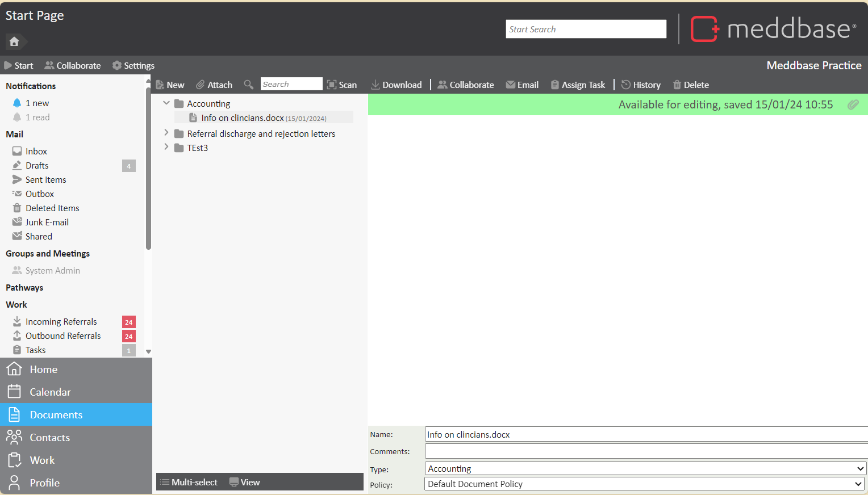Open the Type dropdown showing Accounting
Viewport: 868px width, 495px height.
click(645, 468)
